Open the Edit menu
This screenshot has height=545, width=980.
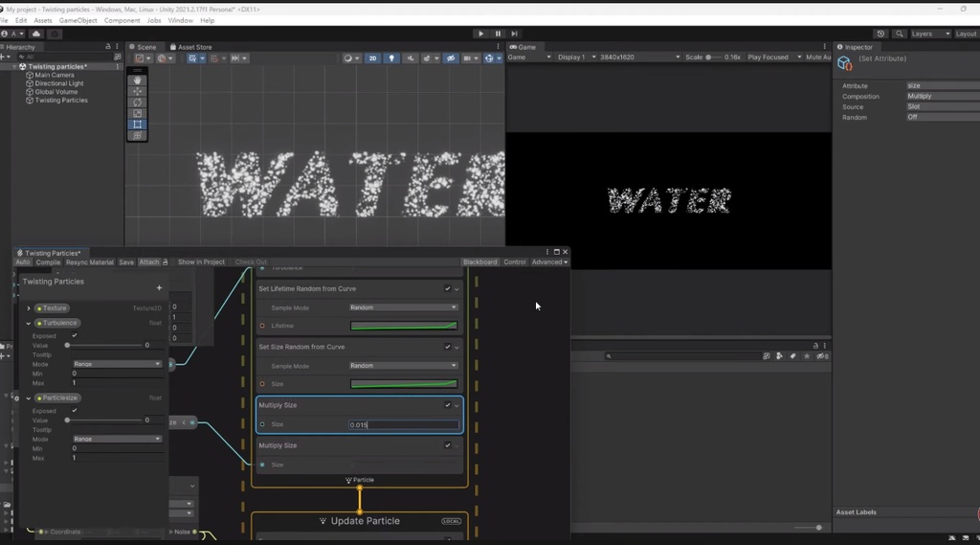coord(21,21)
